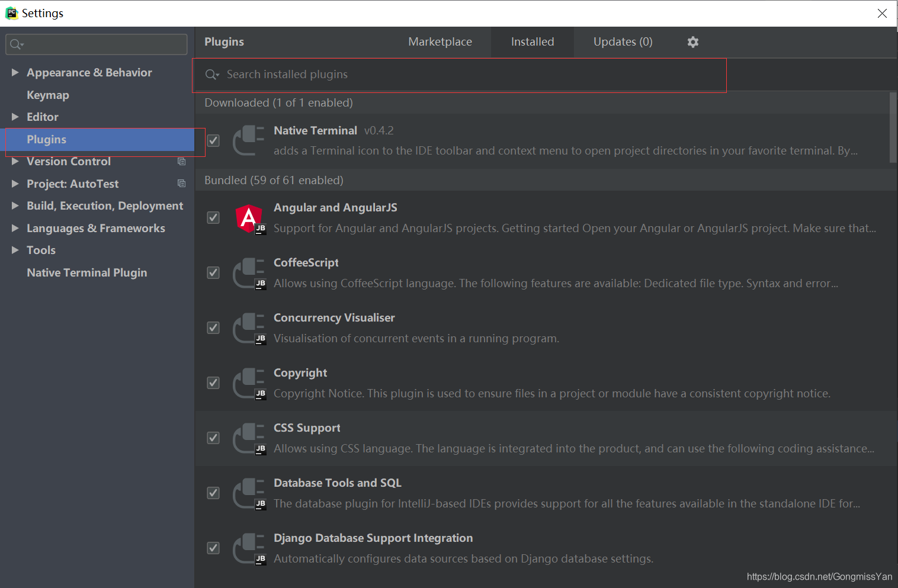Expand the Tools tree arrow
This screenshot has width=898, height=588.
15,250
